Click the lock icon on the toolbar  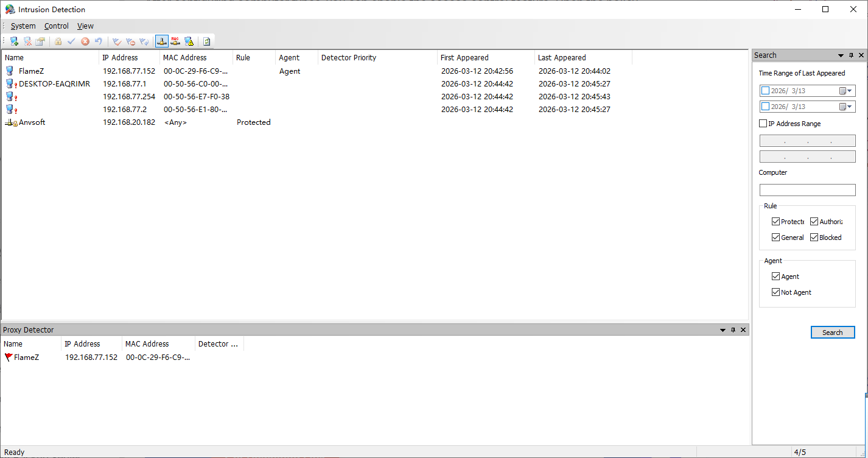pyautogui.click(x=58, y=41)
